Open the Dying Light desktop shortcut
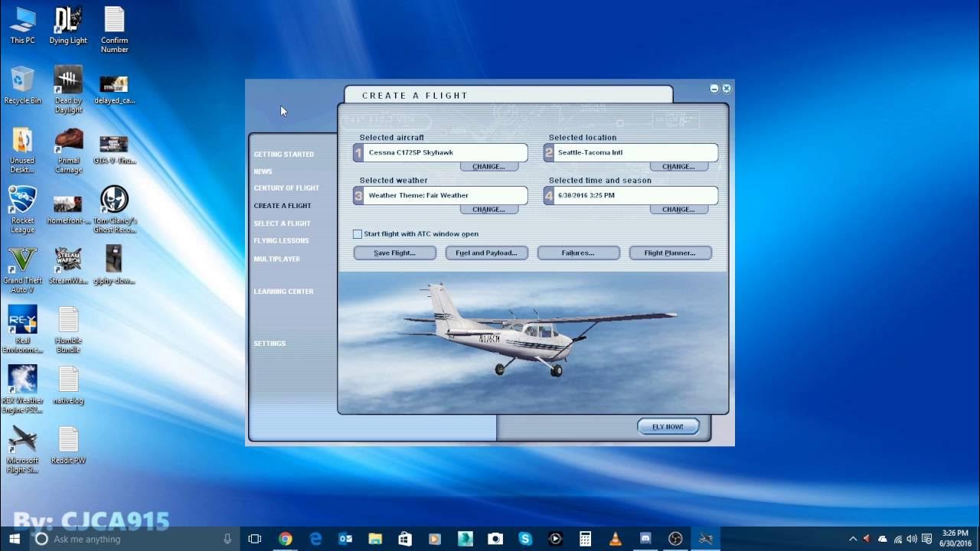Viewport: 980px width, 551px height. [68, 24]
